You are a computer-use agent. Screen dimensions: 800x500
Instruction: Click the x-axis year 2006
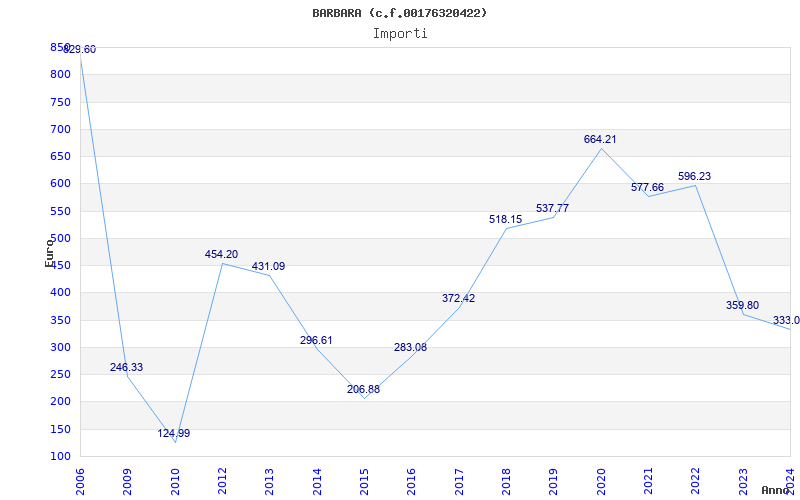click(80, 482)
